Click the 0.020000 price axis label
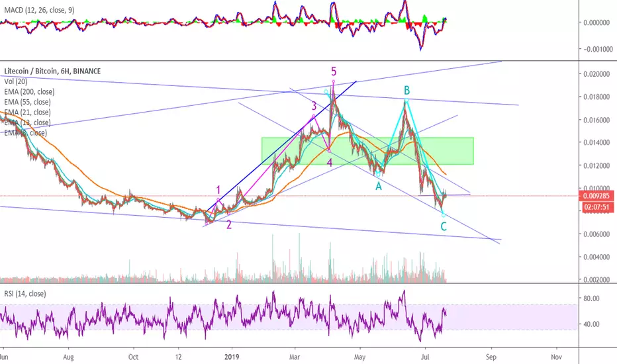Viewport: 617px width, 364px height. coord(596,74)
